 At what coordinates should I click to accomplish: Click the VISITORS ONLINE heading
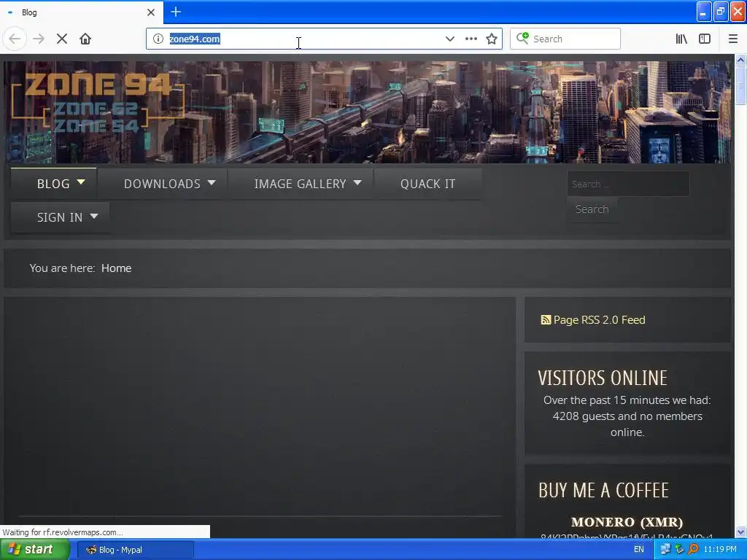click(x=603, y=378)
